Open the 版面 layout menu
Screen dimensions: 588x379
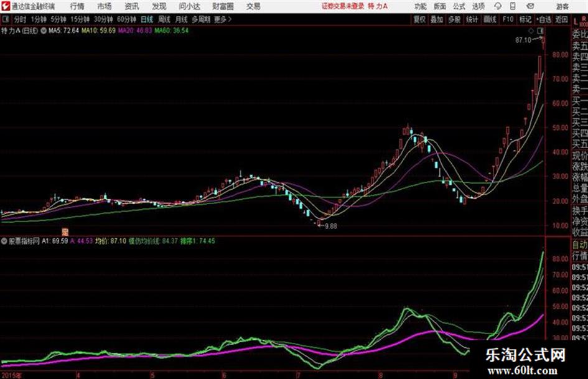[x=440, y=6]
